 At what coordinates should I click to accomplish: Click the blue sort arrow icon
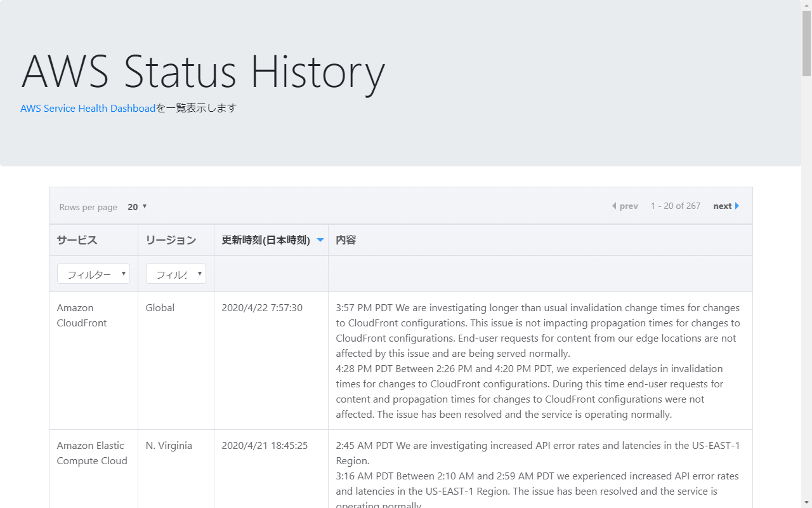[x=320, y=240]
